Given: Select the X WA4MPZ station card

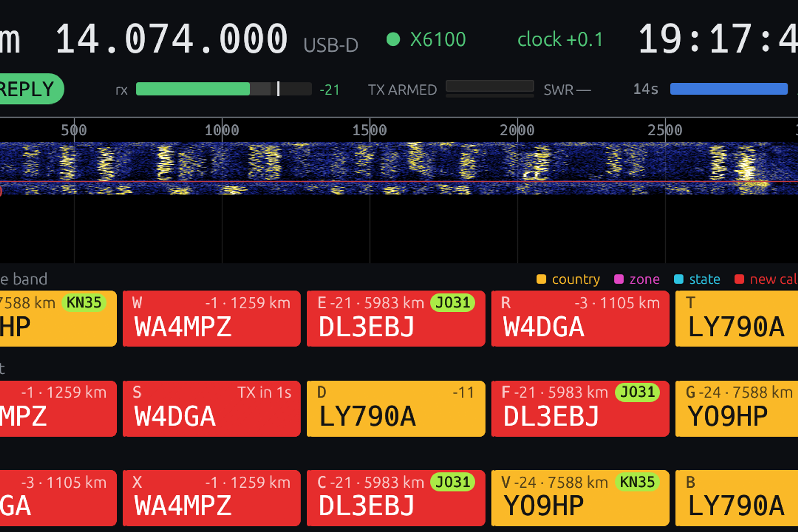Looking at the screenshot, I should click(x=212, y=498).
